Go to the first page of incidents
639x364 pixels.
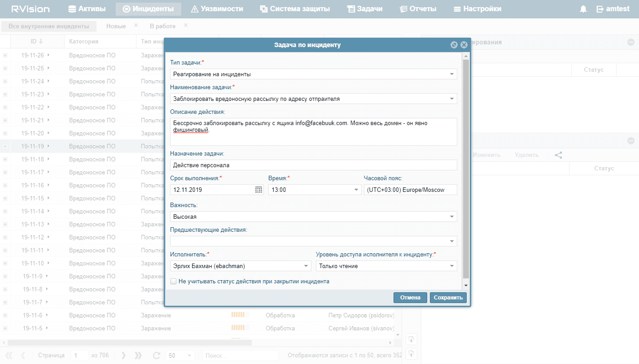pyautogui.click(x=9, y=355)
